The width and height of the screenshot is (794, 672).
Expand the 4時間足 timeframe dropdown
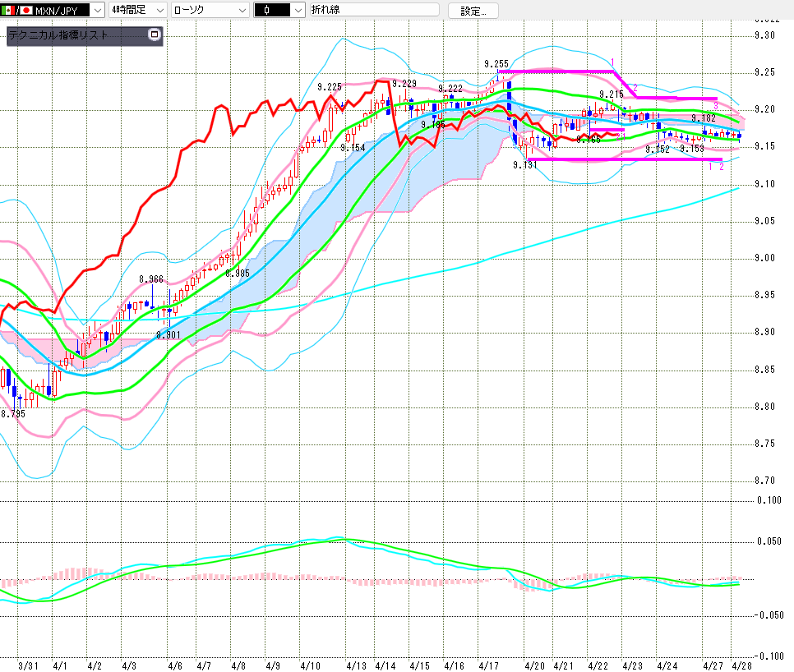(x=159, y=10)
